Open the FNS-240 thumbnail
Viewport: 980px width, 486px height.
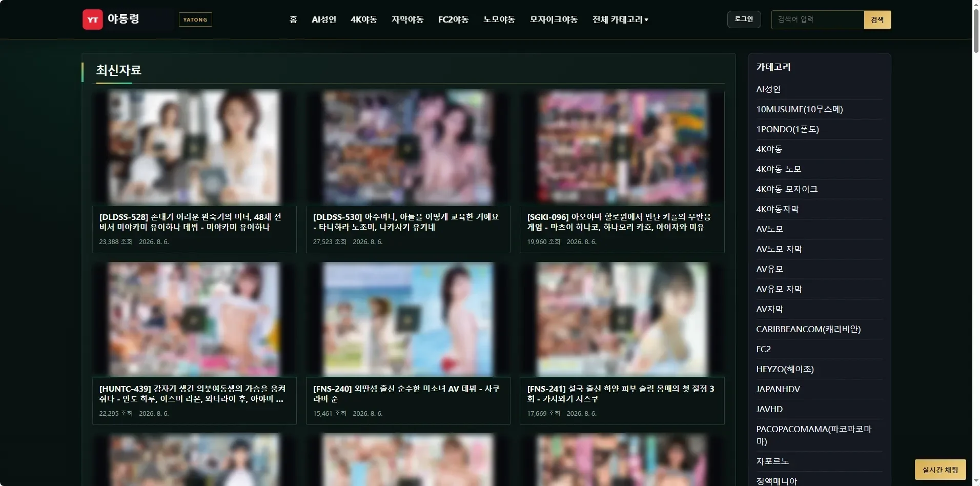pyautogui.click(x=408, y=319)
